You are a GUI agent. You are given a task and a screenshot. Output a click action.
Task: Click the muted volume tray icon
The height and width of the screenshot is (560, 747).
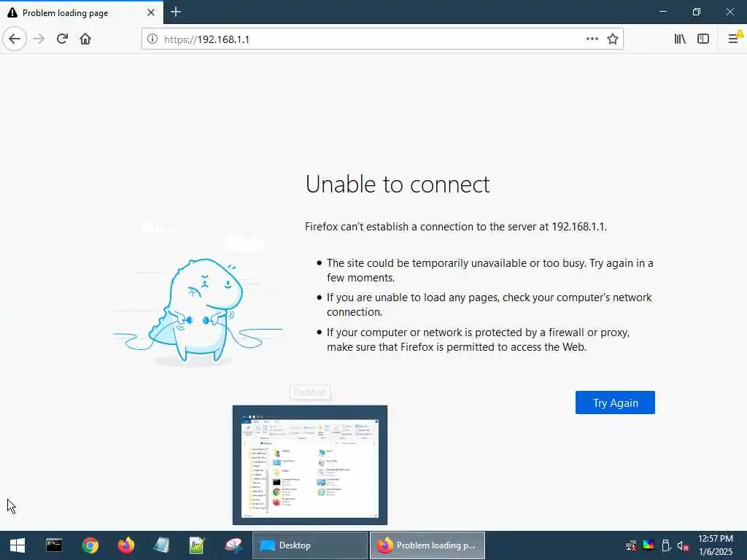point(683,545)
